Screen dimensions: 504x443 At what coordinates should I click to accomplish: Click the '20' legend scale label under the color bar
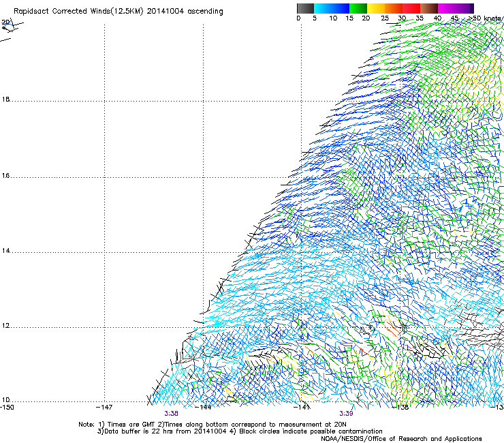coord(366,18)
